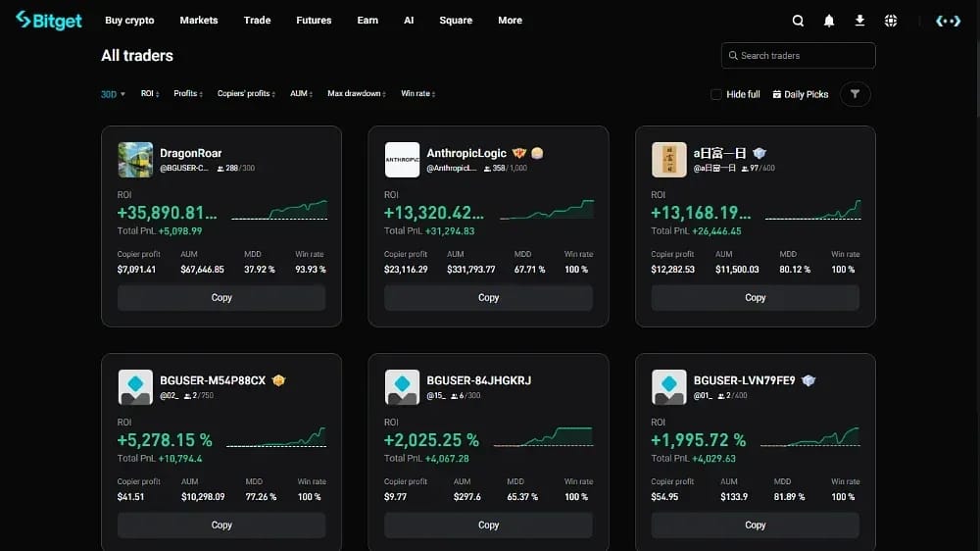
Task: Click BGUSER-M54P88CX ROI mini chart
Action: click(x=276, y=436)
